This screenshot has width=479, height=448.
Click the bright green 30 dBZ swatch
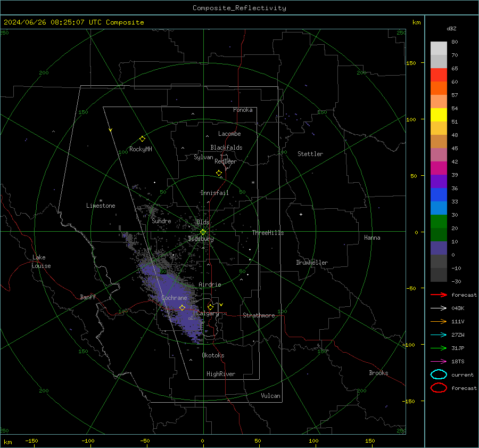(x=439, y=221)
